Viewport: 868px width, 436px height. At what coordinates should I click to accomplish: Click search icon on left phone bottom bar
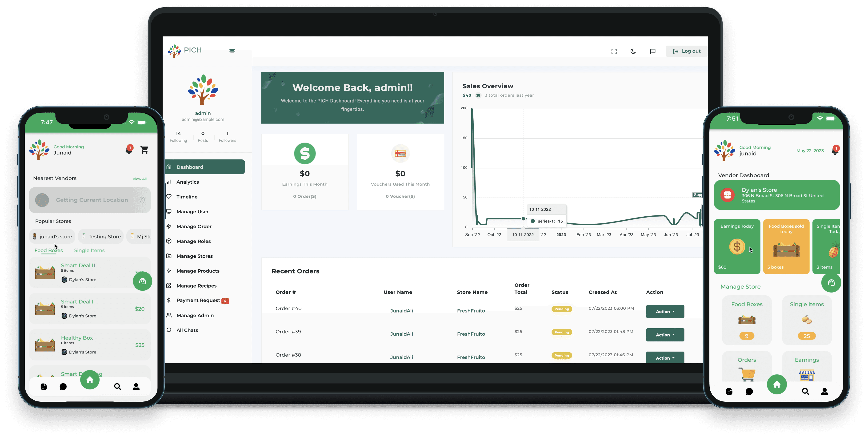pos(117,387)
